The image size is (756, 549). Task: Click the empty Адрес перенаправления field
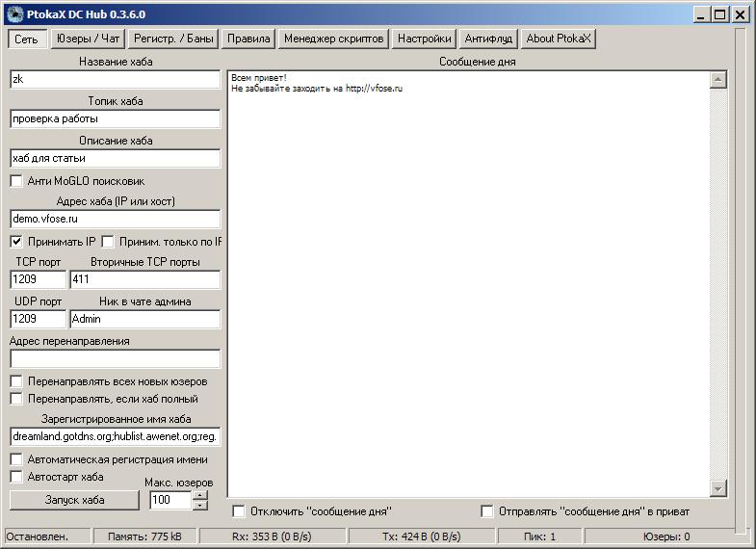click(115, 358)
